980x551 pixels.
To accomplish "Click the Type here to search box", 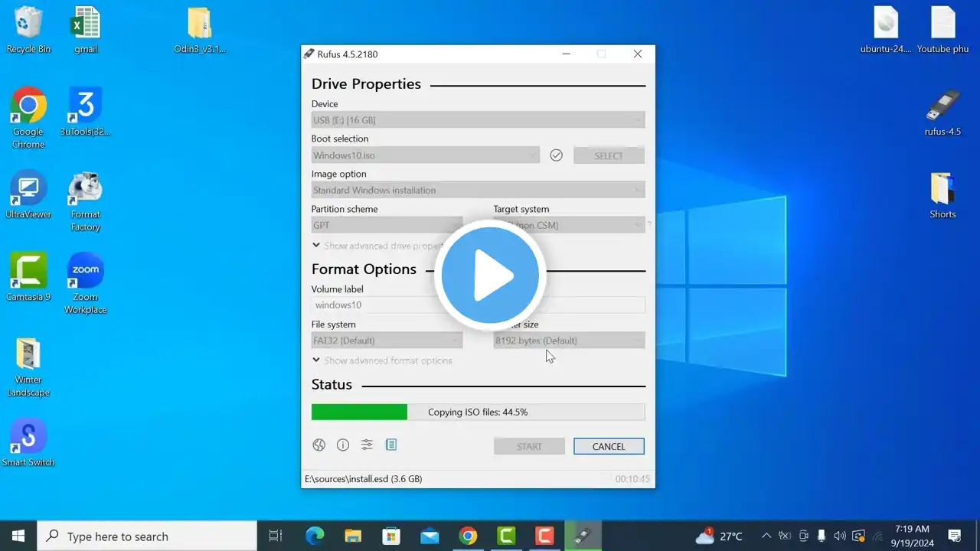I will 146,536.
